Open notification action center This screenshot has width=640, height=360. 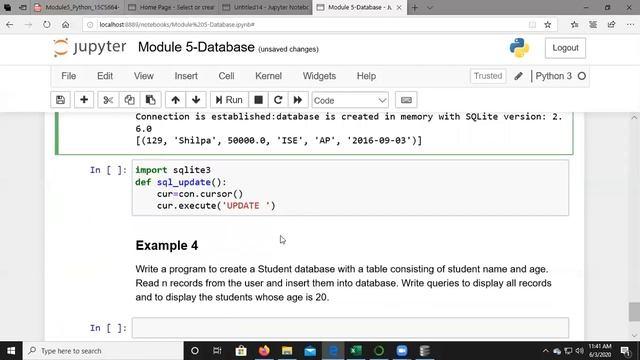point(625,351)
